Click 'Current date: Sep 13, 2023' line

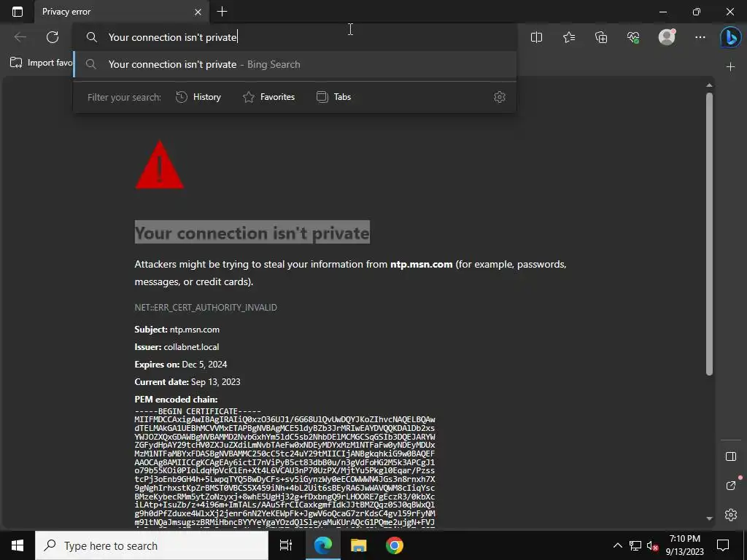(x=187, y=382)
